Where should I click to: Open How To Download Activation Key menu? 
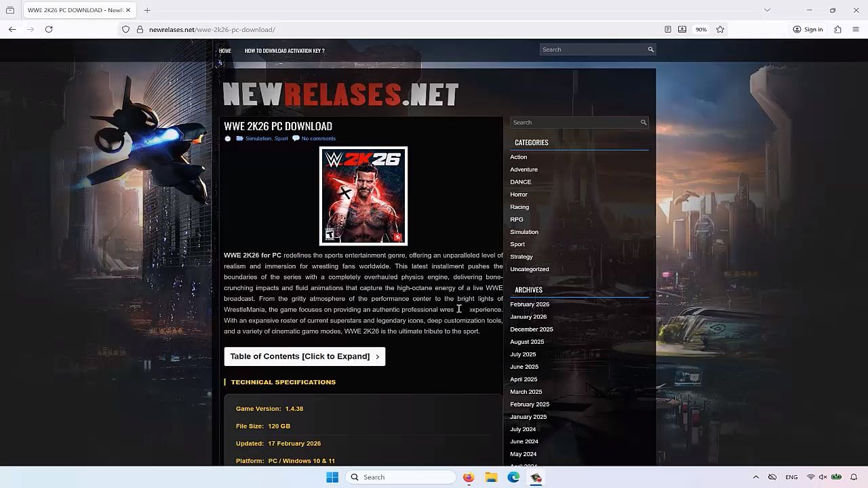tap(284, 51)
